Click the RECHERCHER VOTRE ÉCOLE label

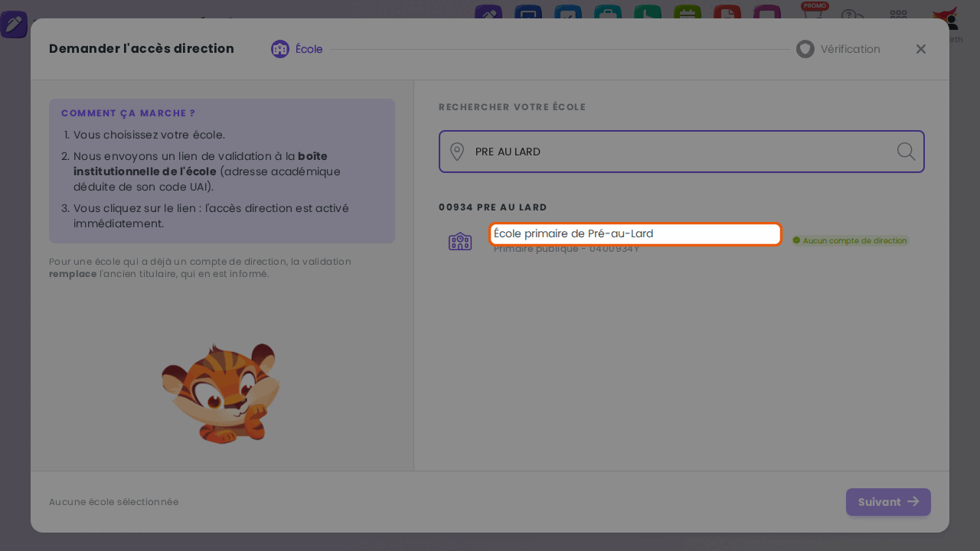coord(512,107)
